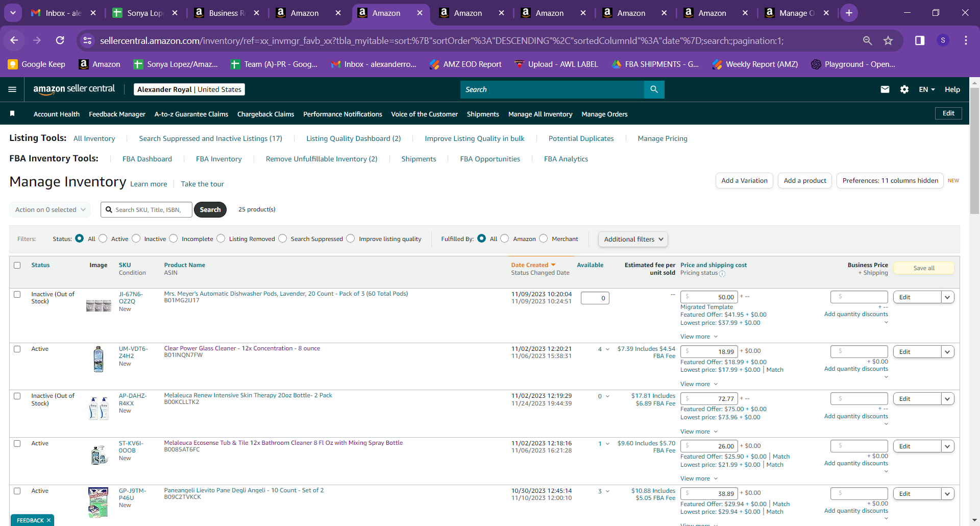The image size is (980, 526).
Task: Select the Search Suppressed status radio button
Action: click(x=283, y=238)
